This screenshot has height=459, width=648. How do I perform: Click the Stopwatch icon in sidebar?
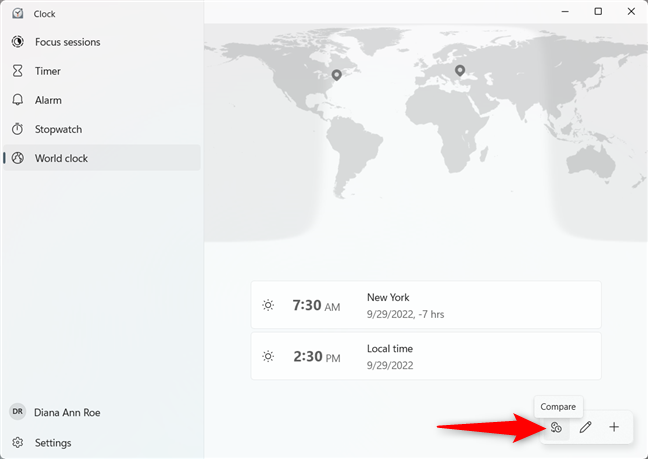pyautogui.click(x=18, y=129)
